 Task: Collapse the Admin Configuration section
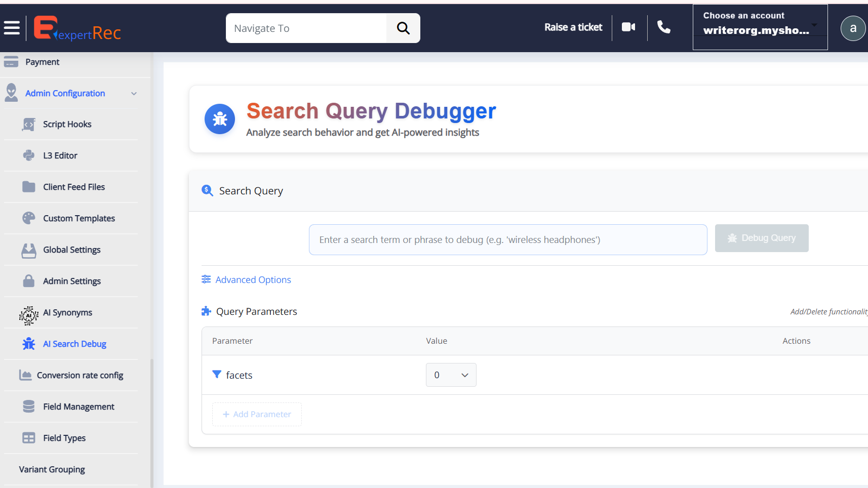pos(134,94)
